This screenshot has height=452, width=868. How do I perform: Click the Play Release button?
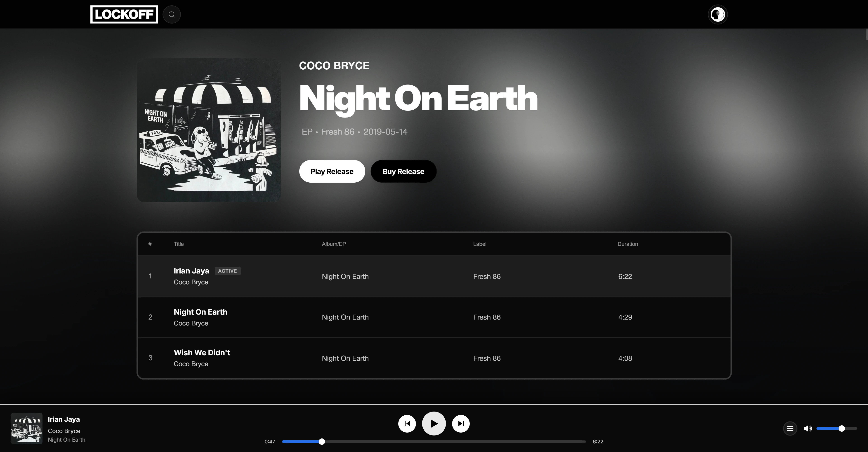[x=332, y=172]
